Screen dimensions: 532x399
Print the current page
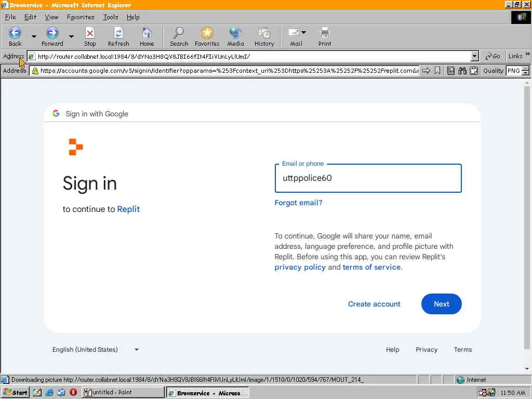point(325,33)
